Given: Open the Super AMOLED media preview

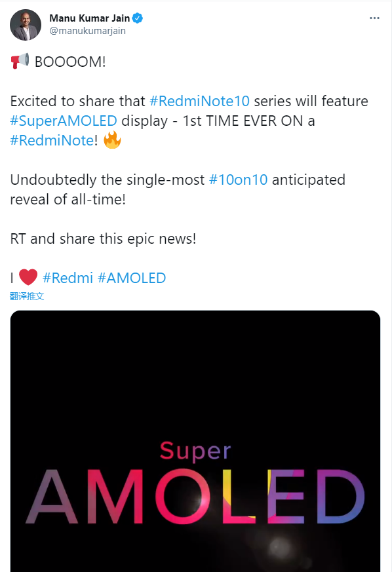Looking at the screenshot, I should 195,441.
